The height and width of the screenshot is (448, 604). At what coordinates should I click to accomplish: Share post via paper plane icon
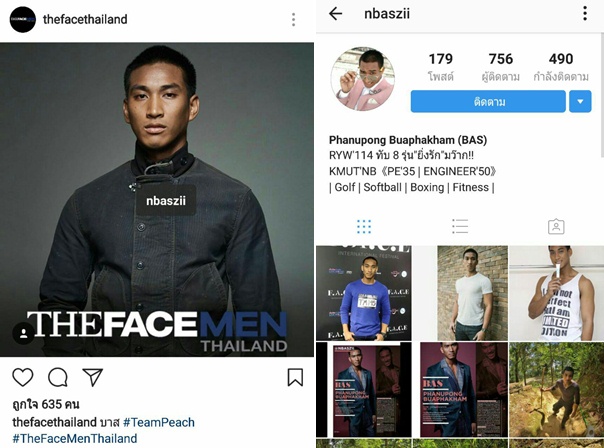pyautogui.click(x=92, y=377)
